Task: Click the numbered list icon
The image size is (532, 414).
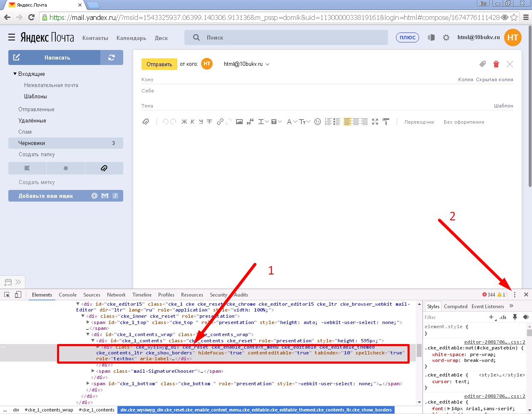Action: click(328, 122)
